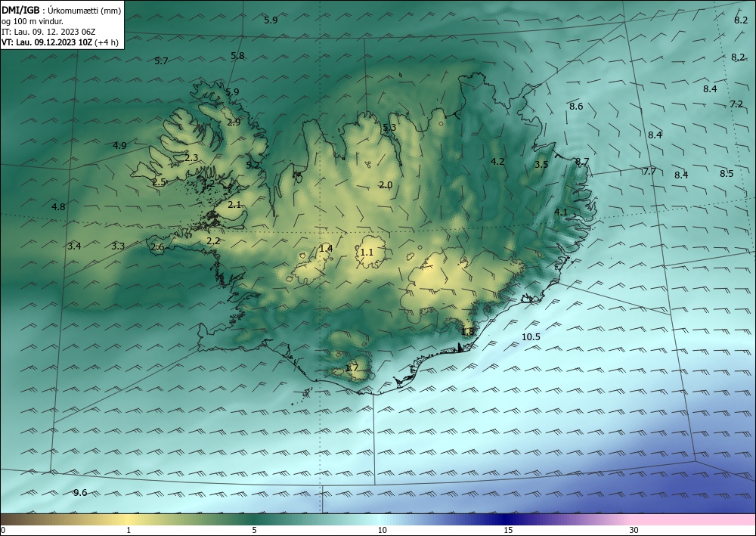Click the 4.9 value west of the Westfjords
Image resolution: width=756 pixels, height=536 pixels.
click(x=119, y=145)
